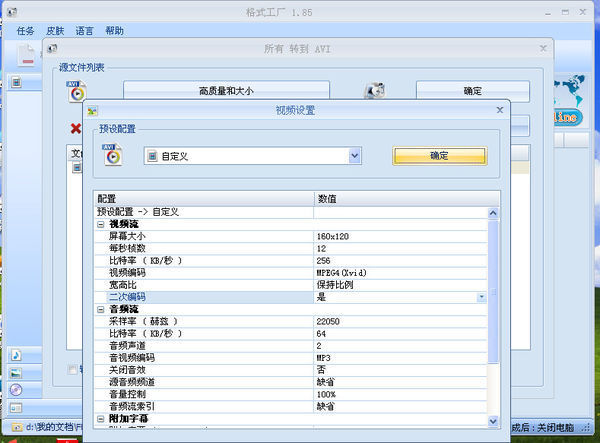
Task: Close the 视频设置 dialog
Action: pos(500,110)
